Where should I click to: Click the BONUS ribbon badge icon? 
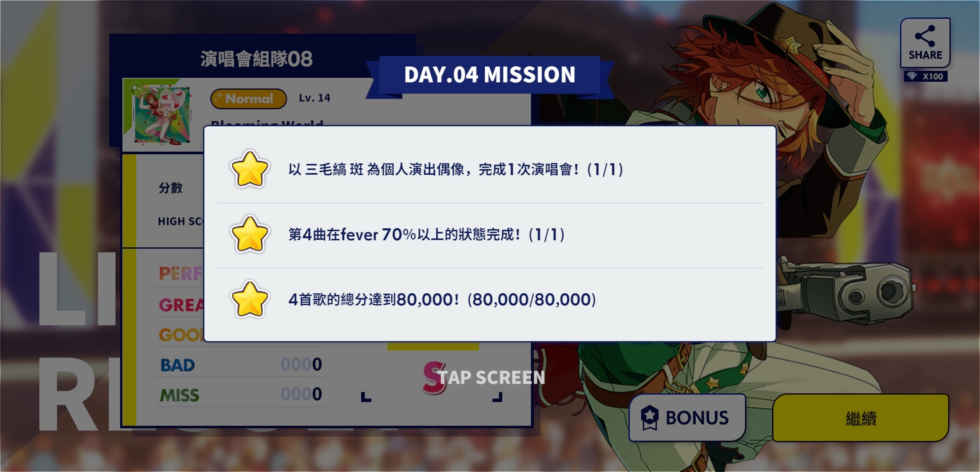pyautogui.click(x=649, y=418)
